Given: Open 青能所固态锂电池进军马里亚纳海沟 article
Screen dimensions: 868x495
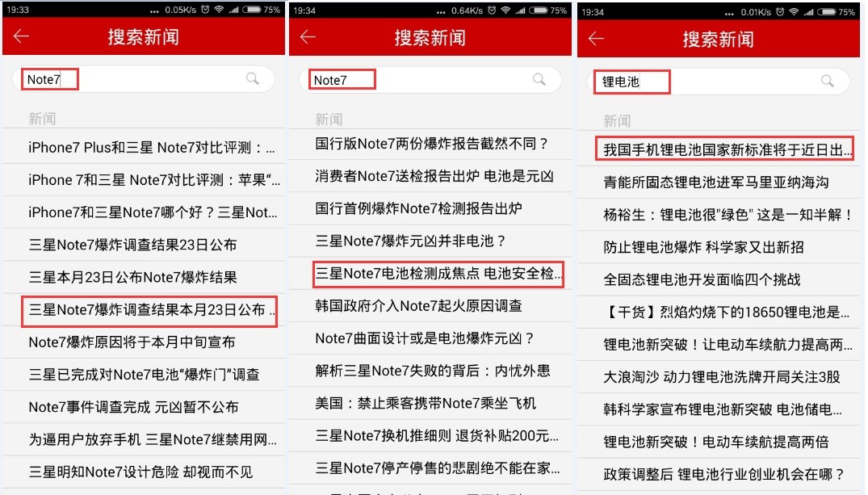Looking at the screenshot, I should (719, 182).
